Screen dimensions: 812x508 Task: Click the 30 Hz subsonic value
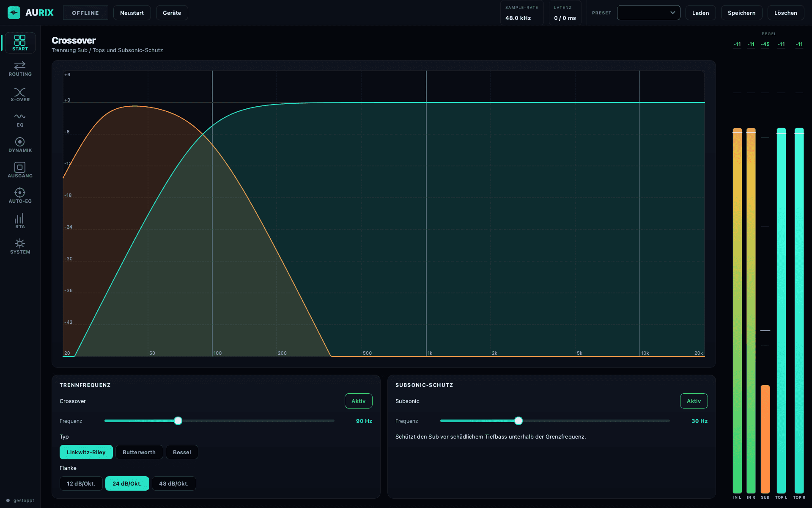tap(700, 421)
